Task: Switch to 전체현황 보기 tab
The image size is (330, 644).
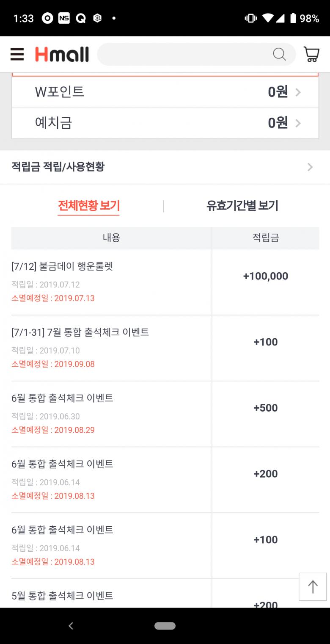Action: pos(89,206)
